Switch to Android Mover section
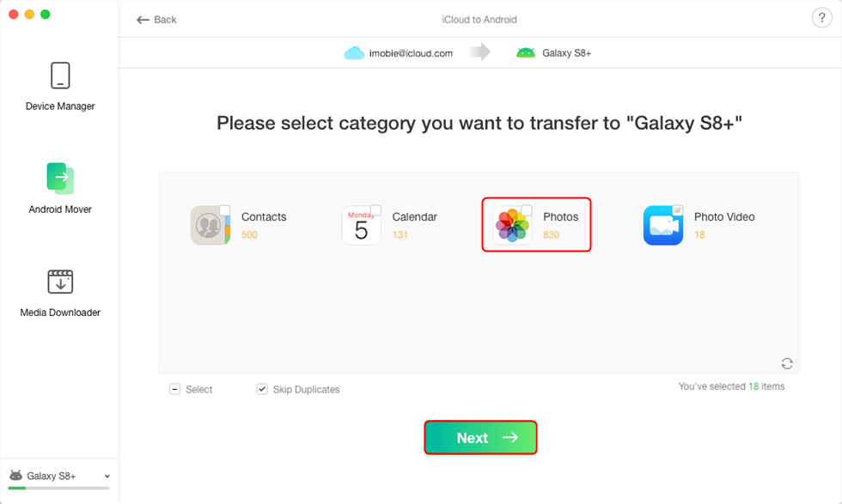The width and height of the screenshot is (842, 504). pyautogui.click(x=60, y=189)
